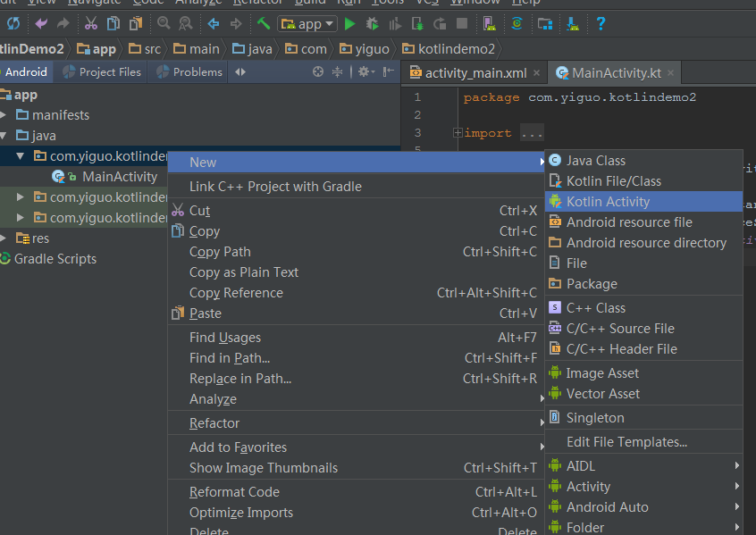756x535 pixels.
Task: Click the Project Structure icon
Action: pyautogui.click(x=545, y=23)
